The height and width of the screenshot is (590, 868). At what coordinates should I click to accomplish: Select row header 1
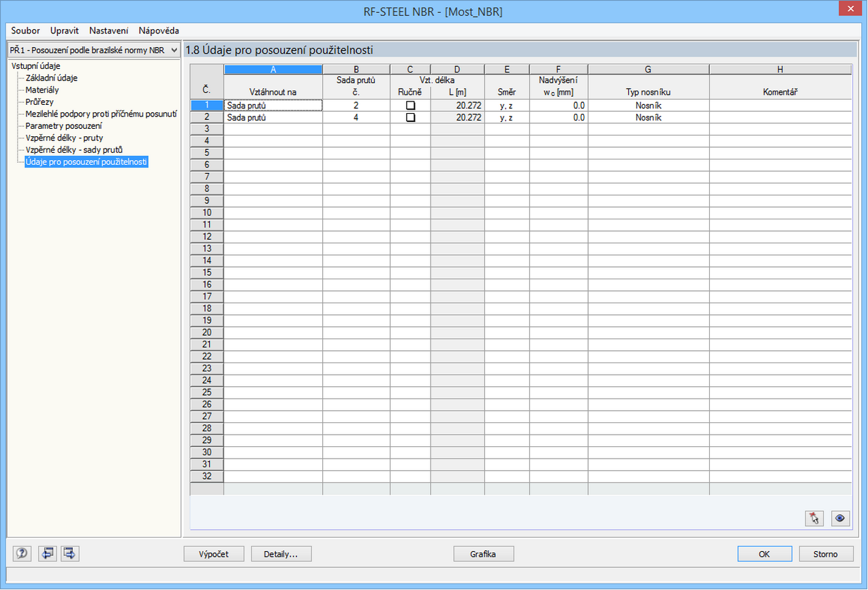coord(206,106)
